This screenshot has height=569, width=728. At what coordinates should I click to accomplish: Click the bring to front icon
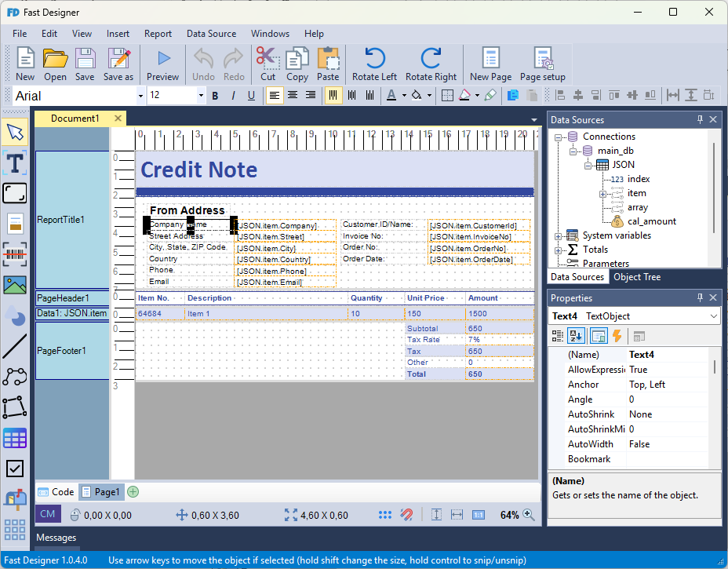[512, 96]
